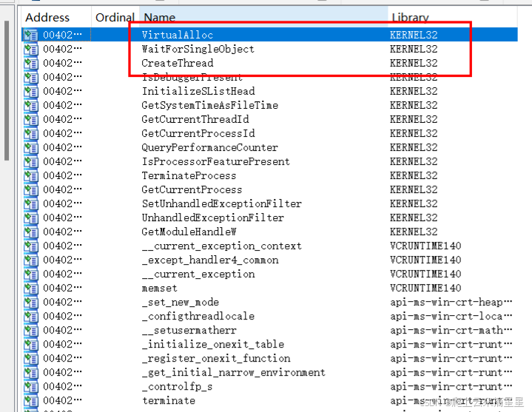Sort by the Address column header

[47, 17]
